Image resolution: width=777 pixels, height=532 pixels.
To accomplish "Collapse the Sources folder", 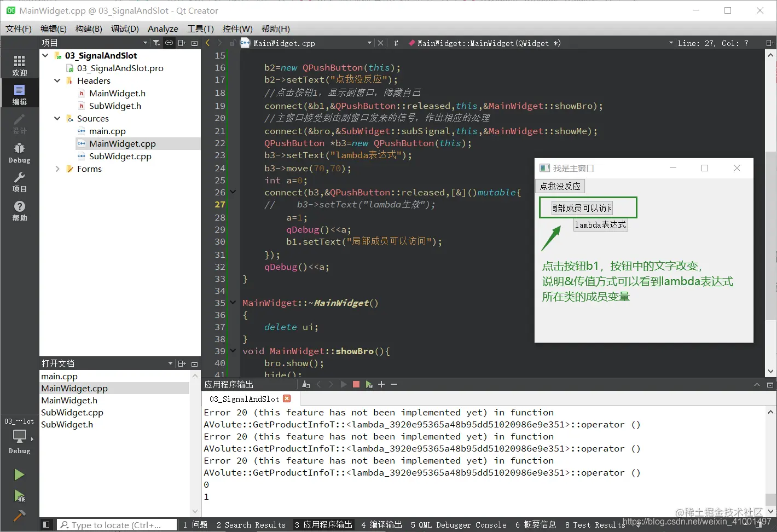I will point(57,118).
